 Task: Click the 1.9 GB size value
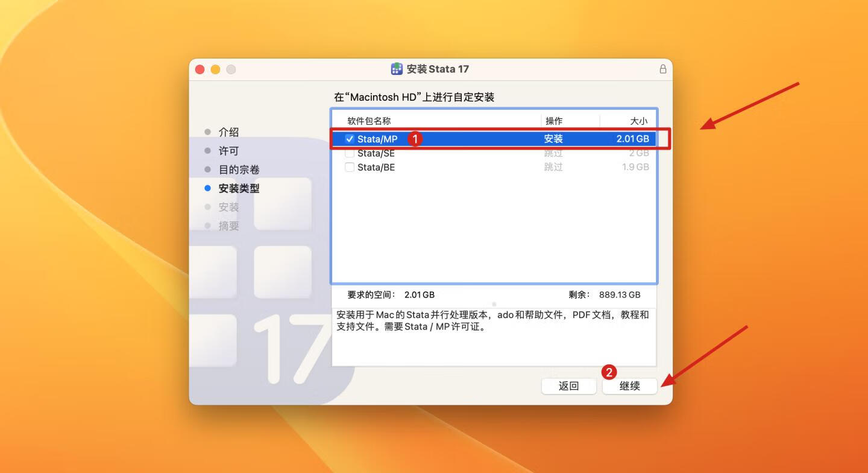[x=635, y=167]
